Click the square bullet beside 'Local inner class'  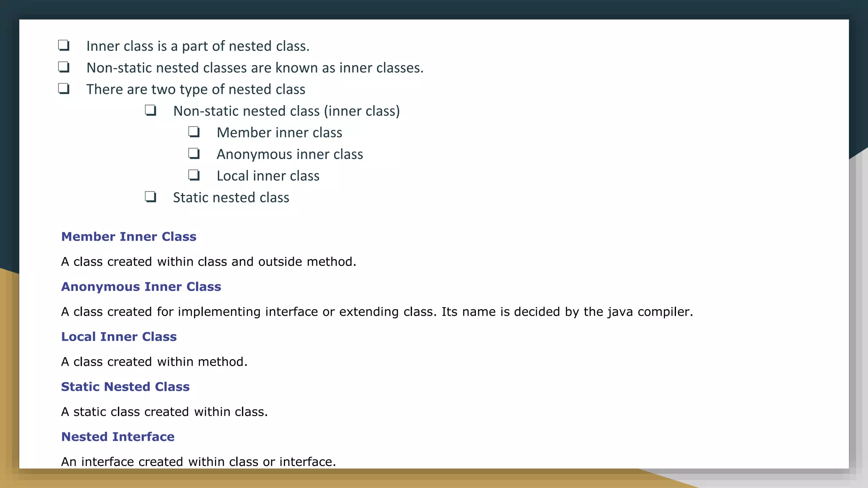[194, 175]
